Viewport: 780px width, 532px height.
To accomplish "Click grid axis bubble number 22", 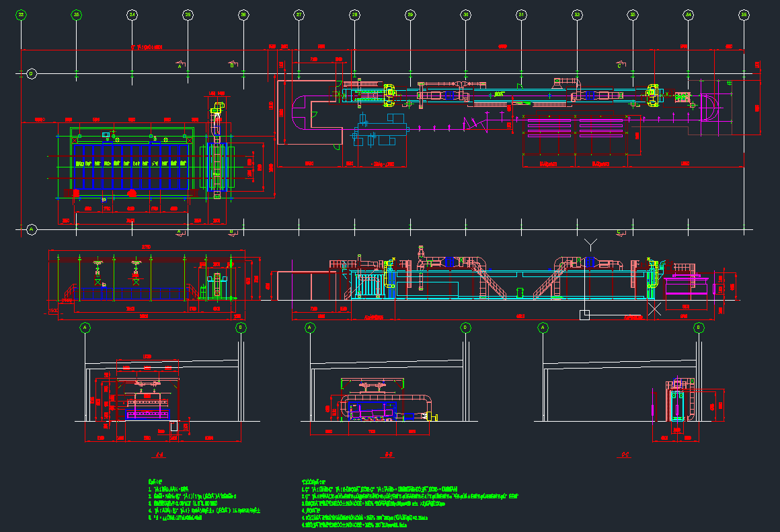I will [21, 14].
